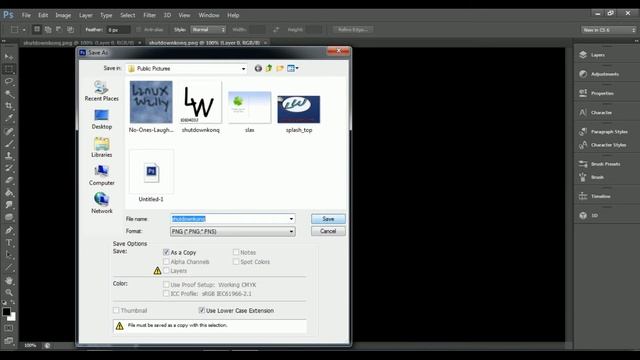Open the Brush Presets panel
Screen dimensions: 640x360
coord(606,164)
